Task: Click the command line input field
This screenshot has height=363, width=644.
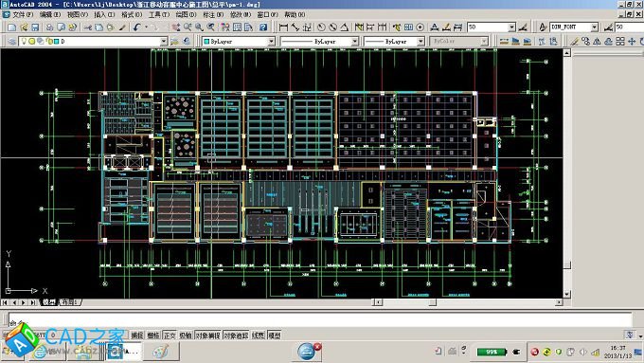Action: tap(319, 319)
